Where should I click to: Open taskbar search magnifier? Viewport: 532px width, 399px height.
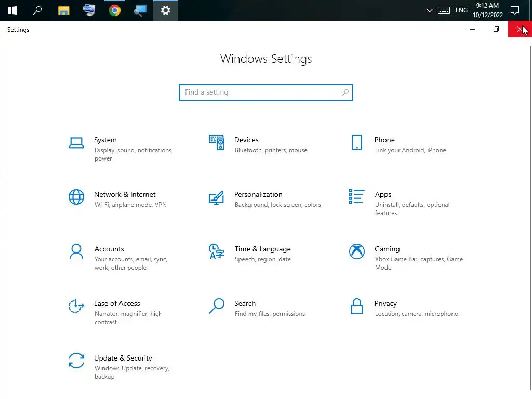[x=37, y=10]
